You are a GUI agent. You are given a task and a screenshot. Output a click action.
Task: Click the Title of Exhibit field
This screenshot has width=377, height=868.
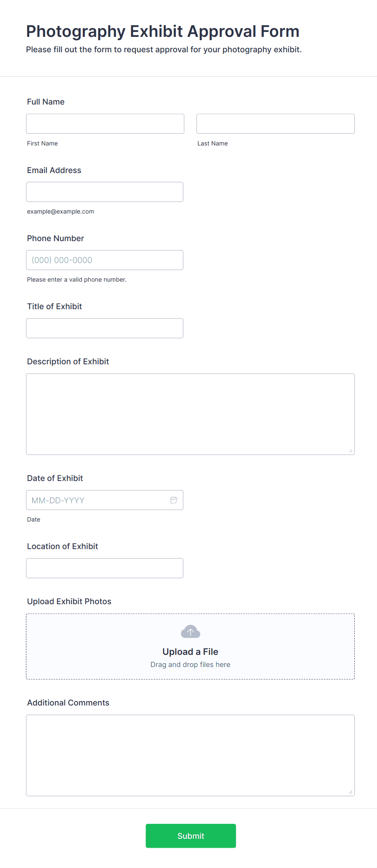pos(105,328)
